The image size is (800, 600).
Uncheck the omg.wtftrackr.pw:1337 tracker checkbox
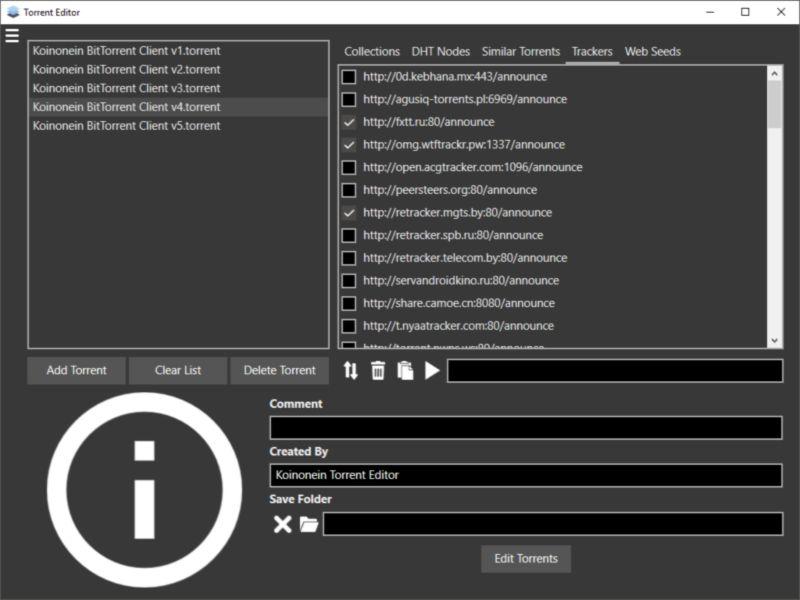tap(349, 144)
